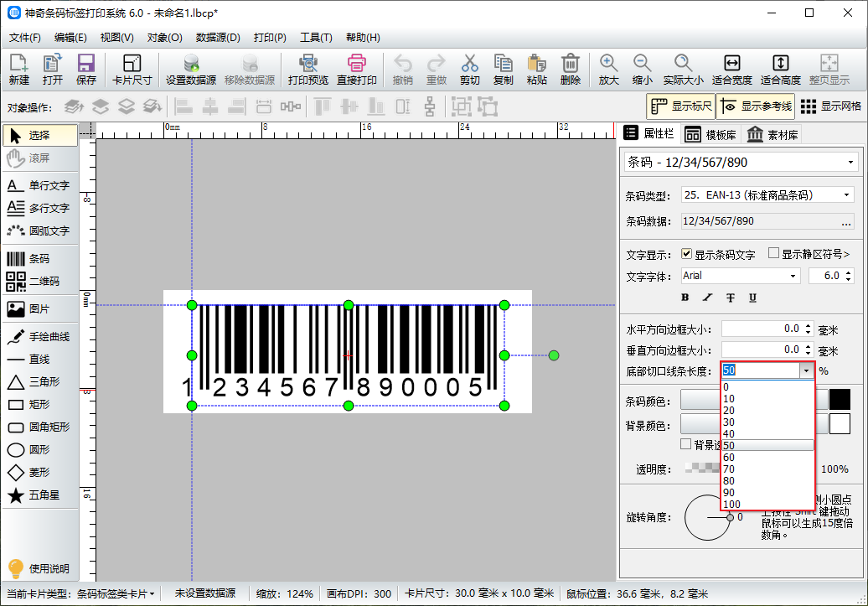The width and height of the screenshot is (868, 606).
Task: Select the 二维码 QR code tool
Action: pos(40,282)
